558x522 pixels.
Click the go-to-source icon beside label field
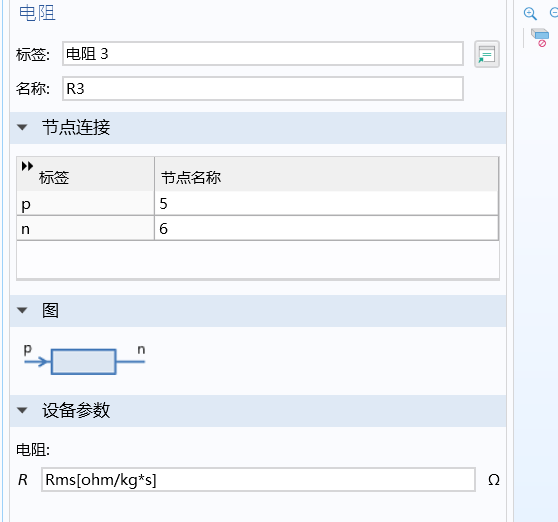click(487, 54)
